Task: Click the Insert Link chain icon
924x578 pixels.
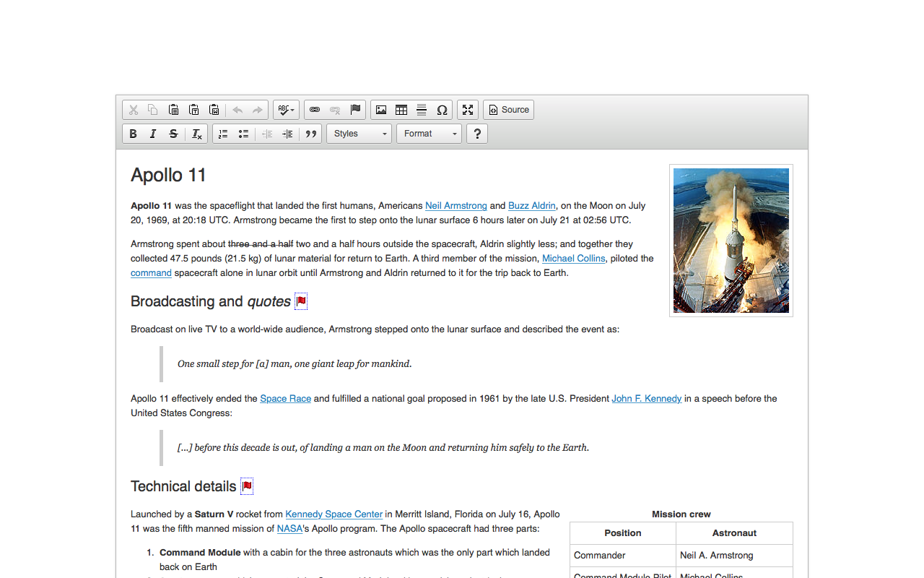Action: 315,110
